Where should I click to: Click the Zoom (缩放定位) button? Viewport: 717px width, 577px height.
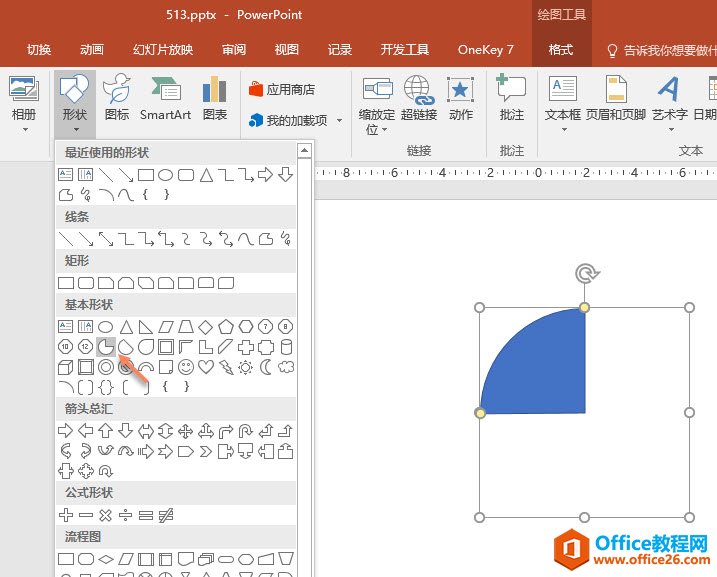(x=377, y=105)
